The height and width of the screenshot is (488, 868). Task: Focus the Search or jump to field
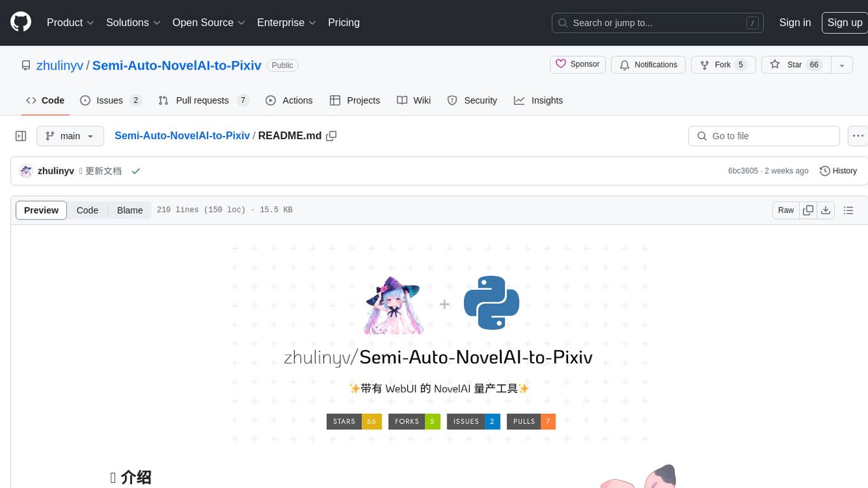pyautogui.click(x=659, y=23)
